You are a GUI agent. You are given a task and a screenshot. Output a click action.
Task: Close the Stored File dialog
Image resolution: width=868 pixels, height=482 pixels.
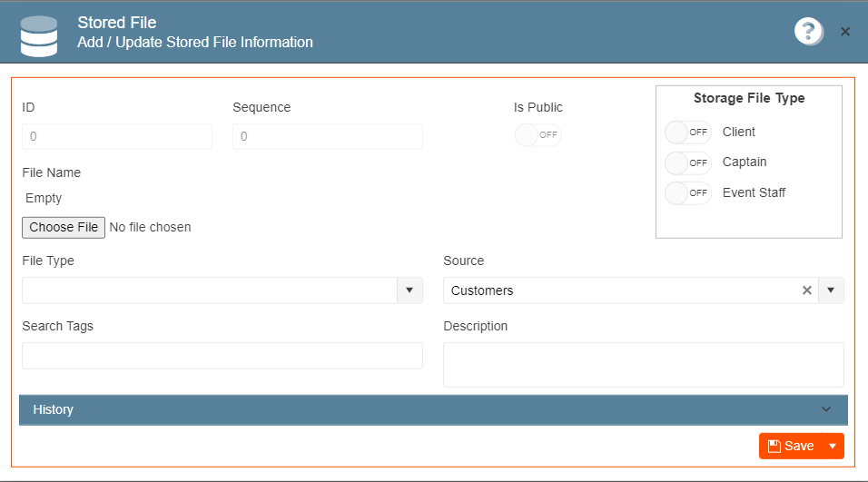coord(844,32)
